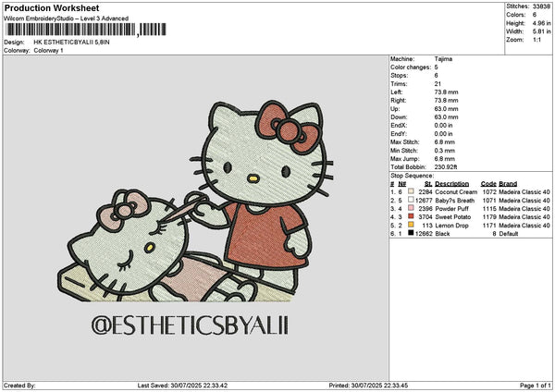Select the Zoom value 1:1
The height and width of the screenshot is (392, 555).
536,40
